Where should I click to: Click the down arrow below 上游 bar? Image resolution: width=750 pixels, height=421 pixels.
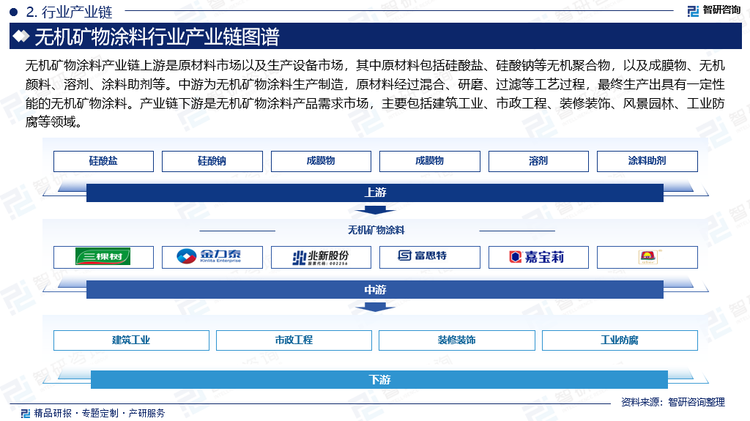[x=375, y=210]
